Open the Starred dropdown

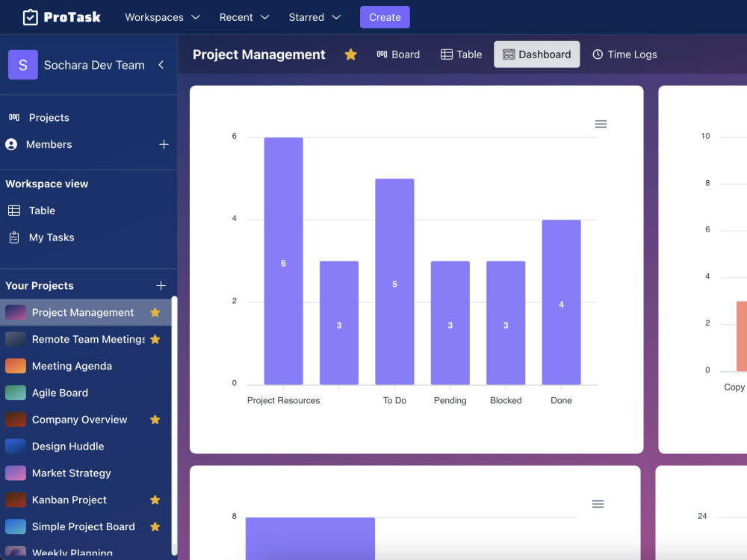point(314,16)
